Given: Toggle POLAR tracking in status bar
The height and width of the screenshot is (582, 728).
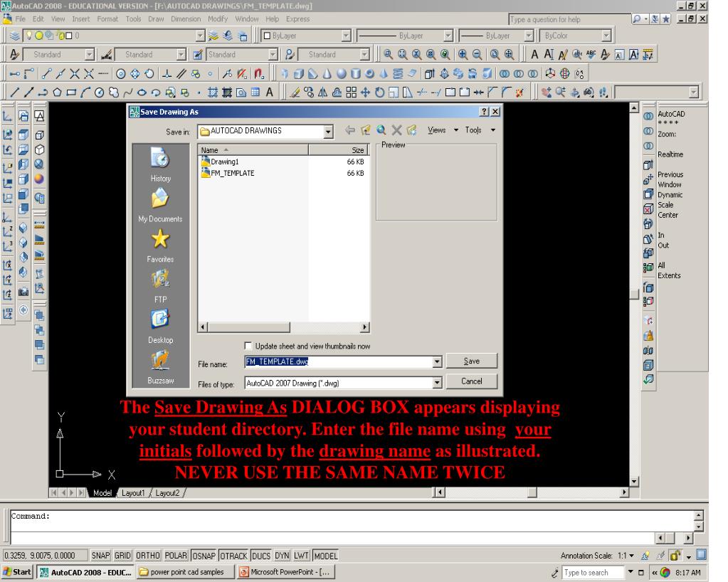Looking at the screenshot, I should 176,556.
